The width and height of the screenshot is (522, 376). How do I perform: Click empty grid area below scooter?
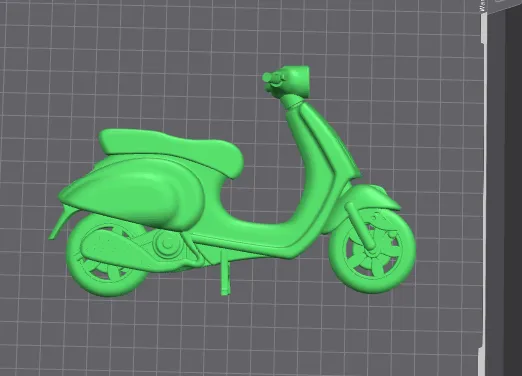(233, 333)
